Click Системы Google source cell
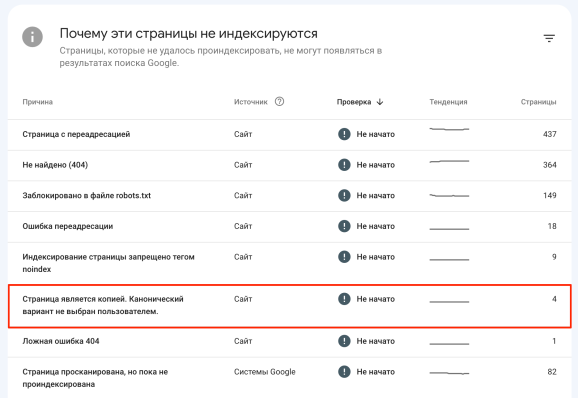The height and width of the screenshot is (398, 578). pos(265,372)
